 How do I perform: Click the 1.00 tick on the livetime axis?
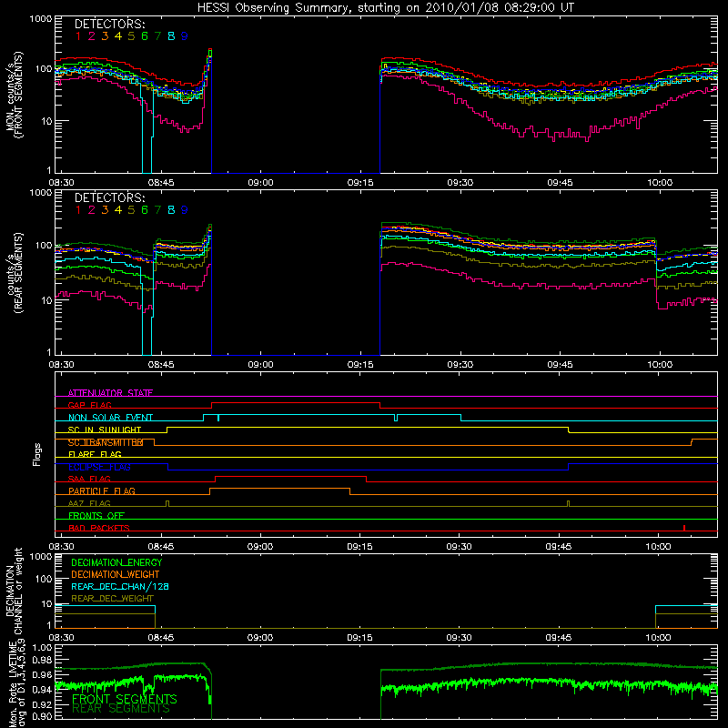click(42, 648)
